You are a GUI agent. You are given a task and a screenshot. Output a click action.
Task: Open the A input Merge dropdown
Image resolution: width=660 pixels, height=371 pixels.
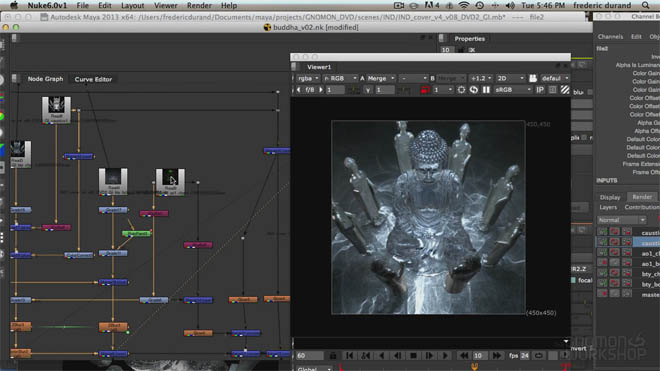click(x=381, y=78)
